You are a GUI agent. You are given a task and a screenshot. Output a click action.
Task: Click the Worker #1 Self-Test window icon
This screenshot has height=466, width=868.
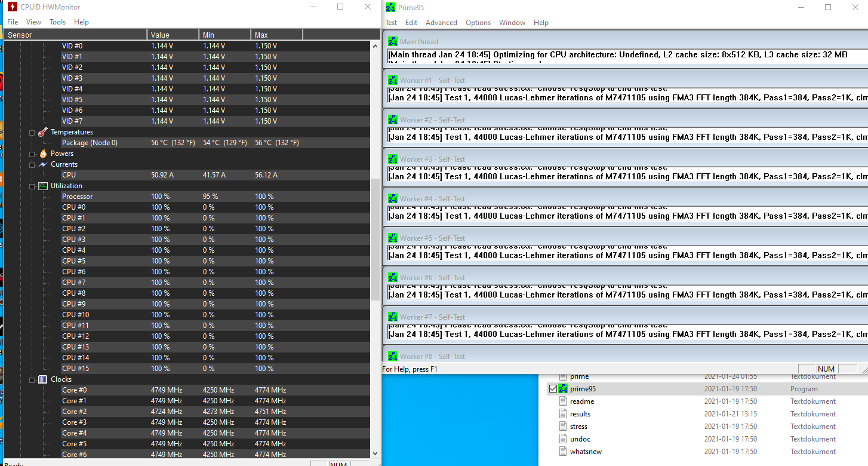click(393, 80)
